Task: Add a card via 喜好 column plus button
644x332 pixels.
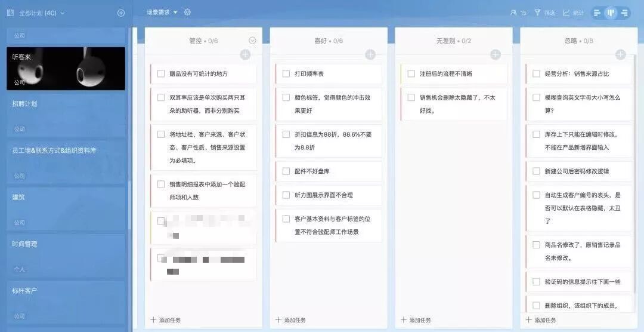Action: [370, 54]
